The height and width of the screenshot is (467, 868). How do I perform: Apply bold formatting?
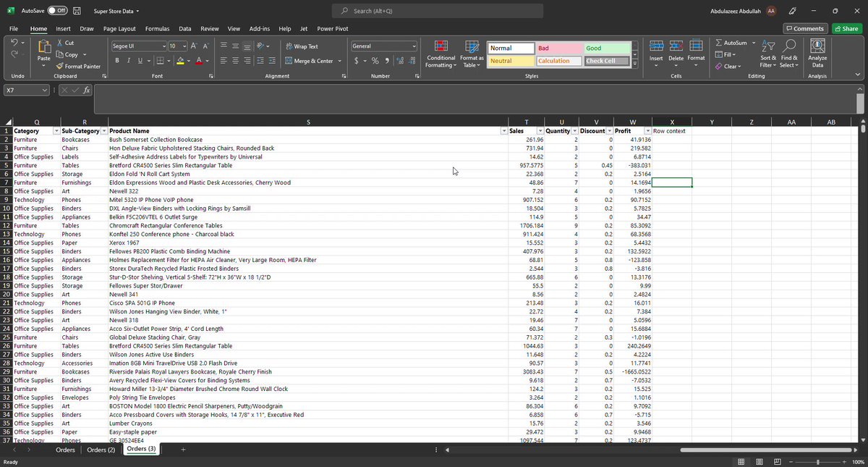click(118, 61)
